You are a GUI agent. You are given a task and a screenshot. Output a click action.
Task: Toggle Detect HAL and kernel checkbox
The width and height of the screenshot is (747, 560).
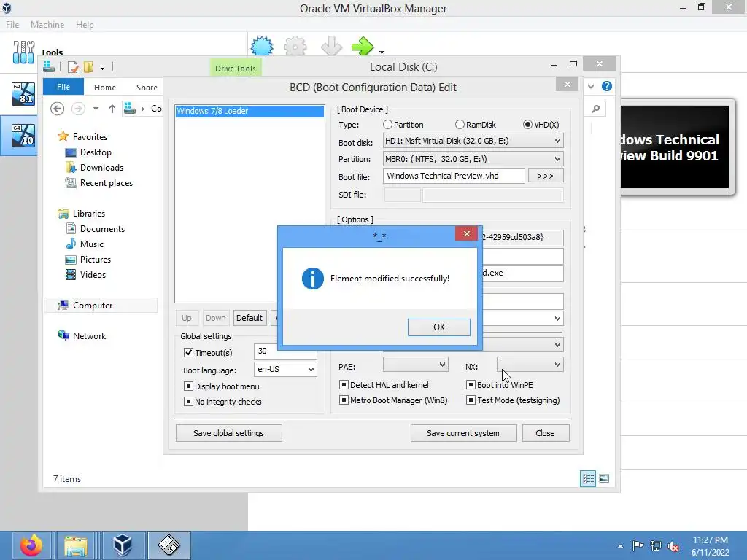[x=344, y=385]
